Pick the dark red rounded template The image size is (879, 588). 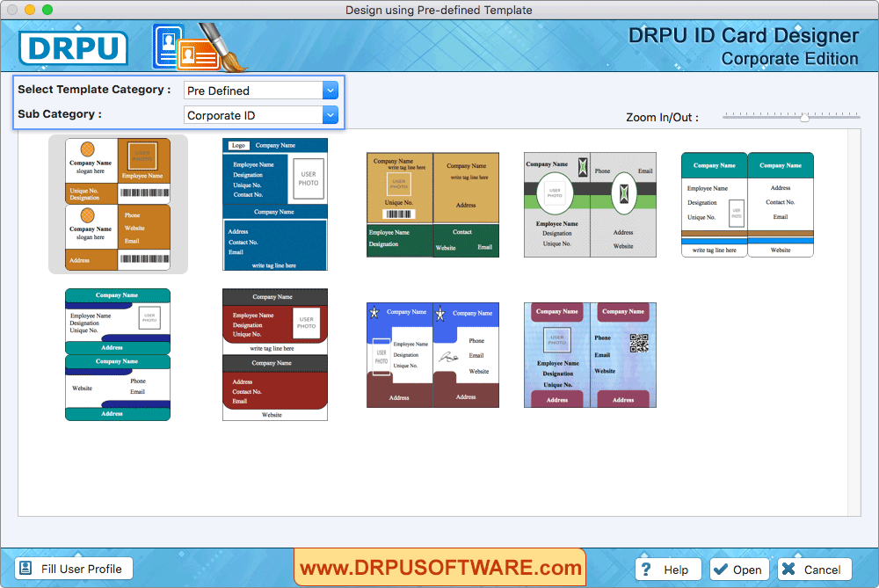pos(274,354)
